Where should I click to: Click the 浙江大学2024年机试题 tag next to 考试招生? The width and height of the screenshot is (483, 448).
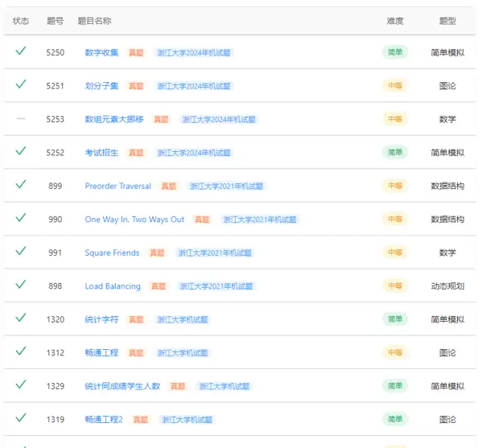click(x=194, y=153)
